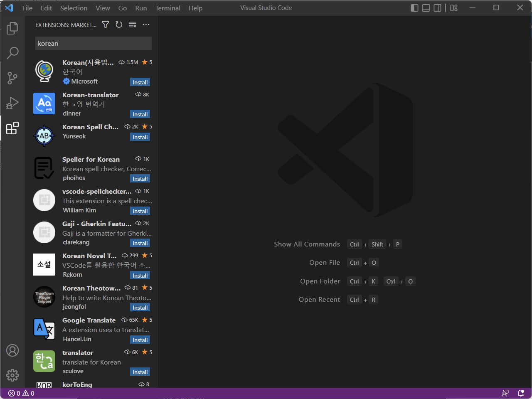
Task: Toggle the secondary side bar layout icon
Action: pyautogui.click(x=438, y=8)
